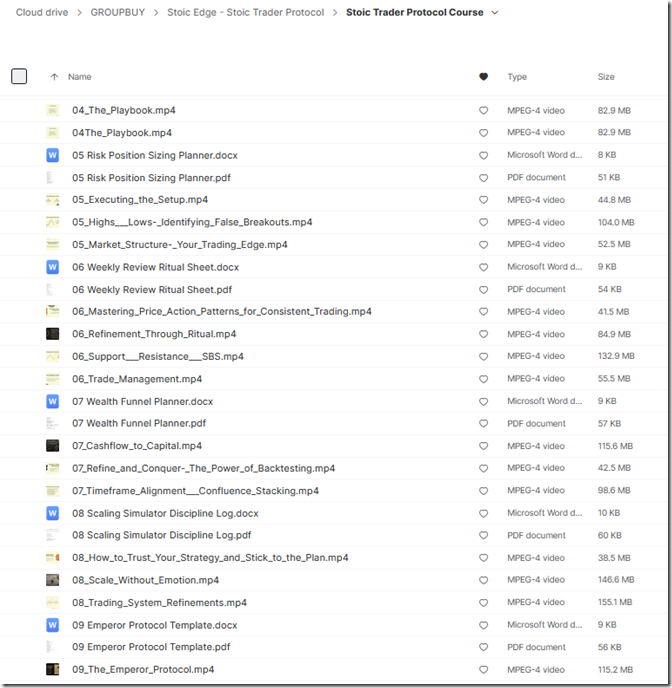Image resolution: width=672 pixels, height=688 pixels.
Task: Toggle favorite heart for 08_Scale_Without_Emotion.mp4
Action: pyautogui.click(x=484, y=580)
